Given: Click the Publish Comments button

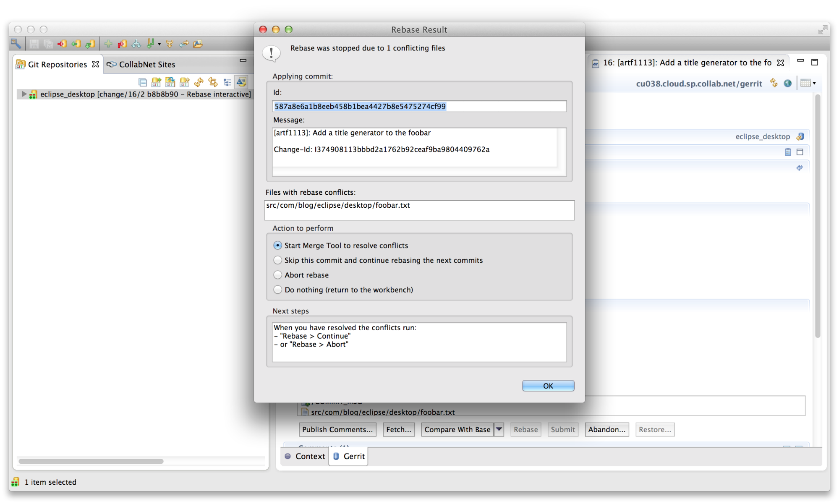Looking at the screenshot, I should [x=337, y=429].
